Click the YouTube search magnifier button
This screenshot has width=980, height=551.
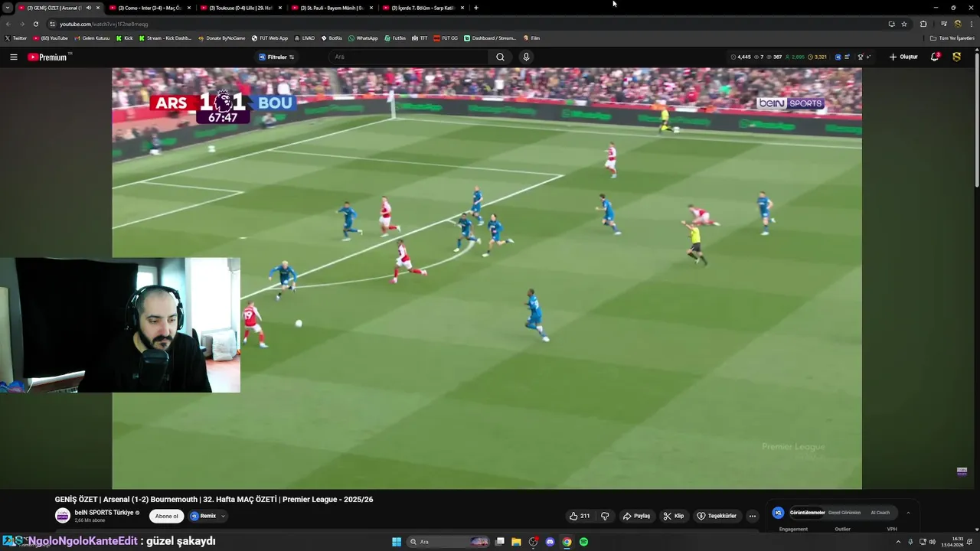(500, 57)
